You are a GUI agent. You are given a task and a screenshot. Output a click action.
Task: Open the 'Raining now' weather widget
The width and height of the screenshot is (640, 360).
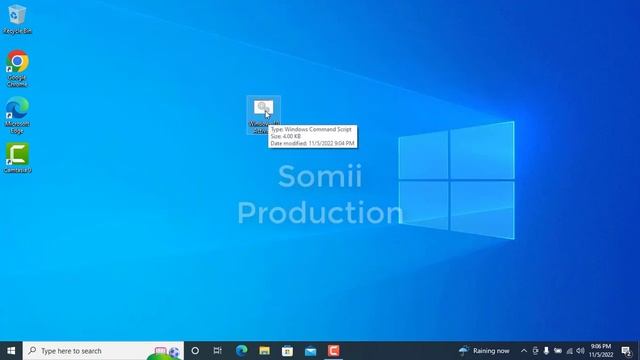(484, 351)
